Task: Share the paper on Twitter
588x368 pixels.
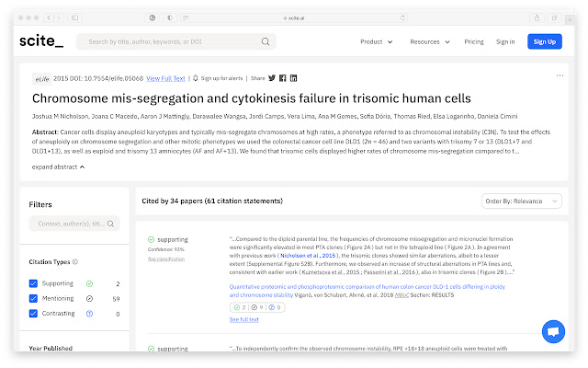Action: [270, 78]
